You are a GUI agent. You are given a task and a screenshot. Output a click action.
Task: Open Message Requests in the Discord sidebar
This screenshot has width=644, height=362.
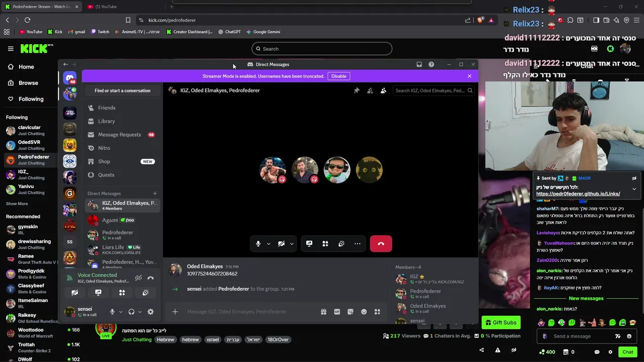click(x=122, y=135)
